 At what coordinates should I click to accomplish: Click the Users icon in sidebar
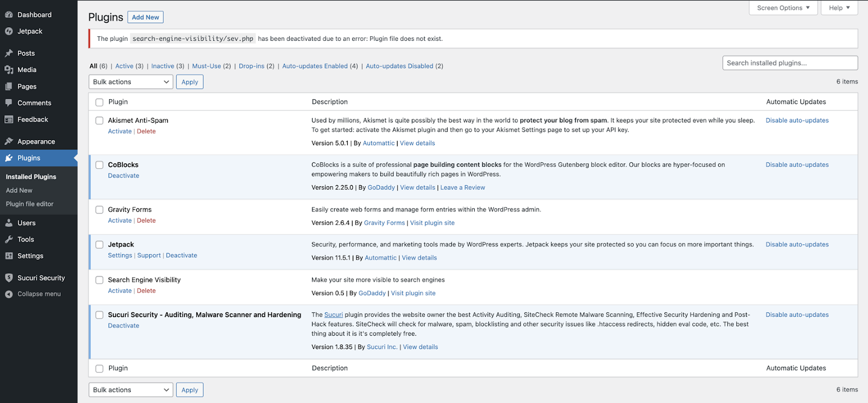[9, 223]
